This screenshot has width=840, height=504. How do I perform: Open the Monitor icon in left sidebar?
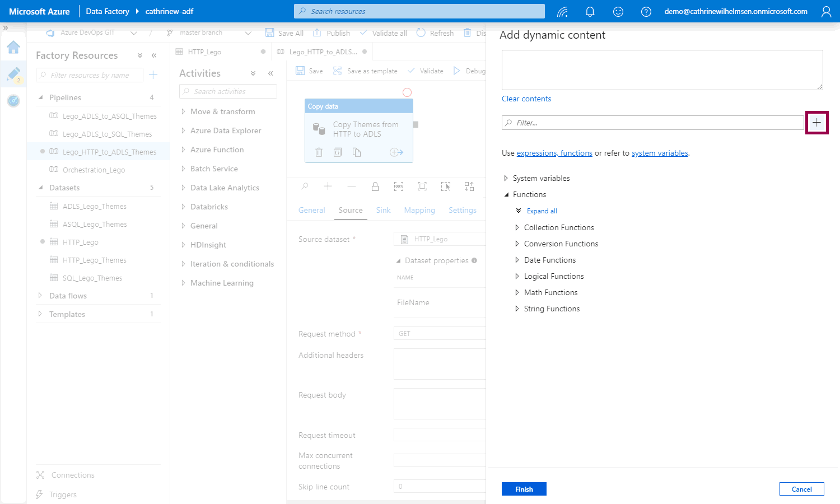(x=13, y=101)
